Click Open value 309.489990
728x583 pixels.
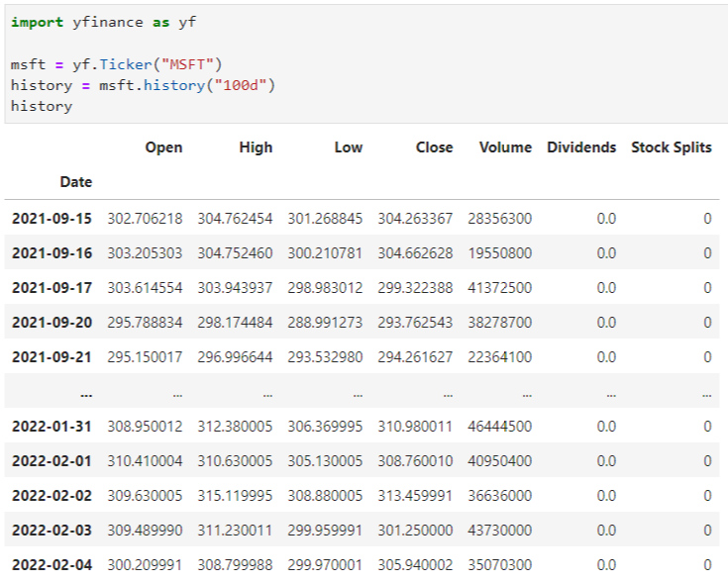tap(145, 531)
